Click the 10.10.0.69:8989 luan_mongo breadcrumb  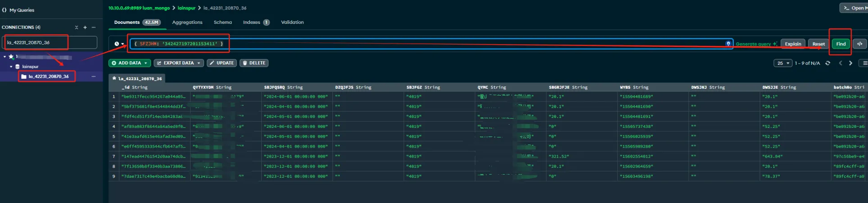139,8
